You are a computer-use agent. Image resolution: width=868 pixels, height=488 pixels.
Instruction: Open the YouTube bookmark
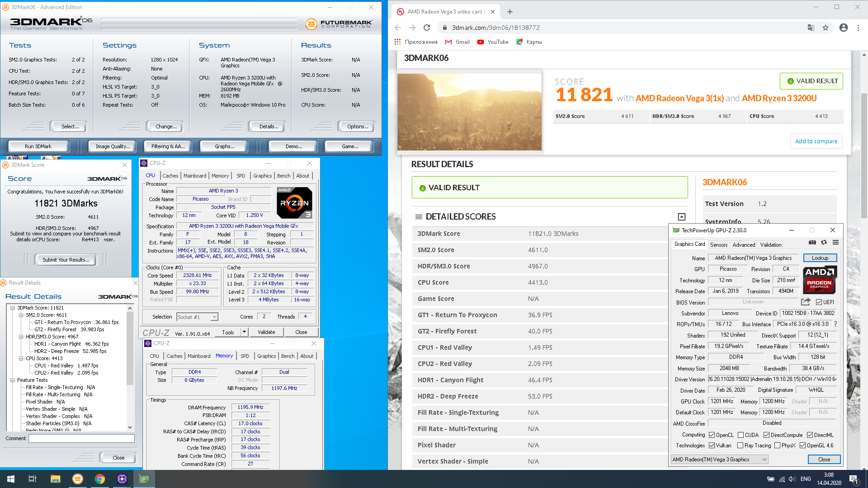click(x=493, y=42)
